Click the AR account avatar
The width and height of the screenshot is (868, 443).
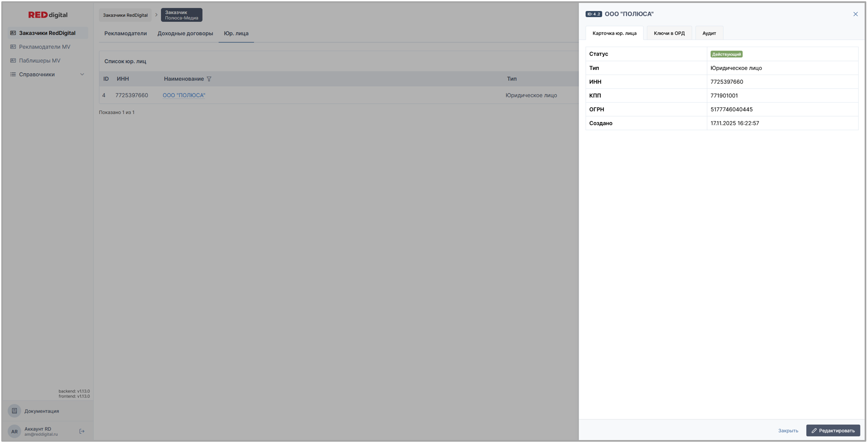pyautogui.click(x=14, y=431)
